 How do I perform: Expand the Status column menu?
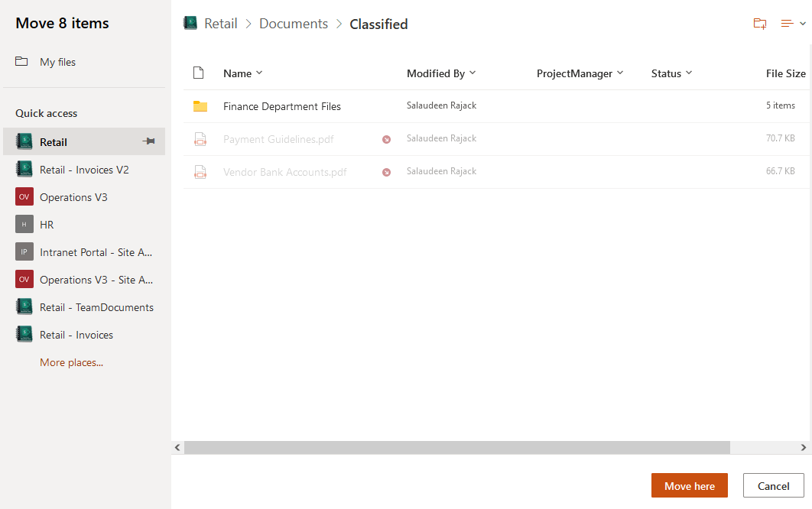690,73
